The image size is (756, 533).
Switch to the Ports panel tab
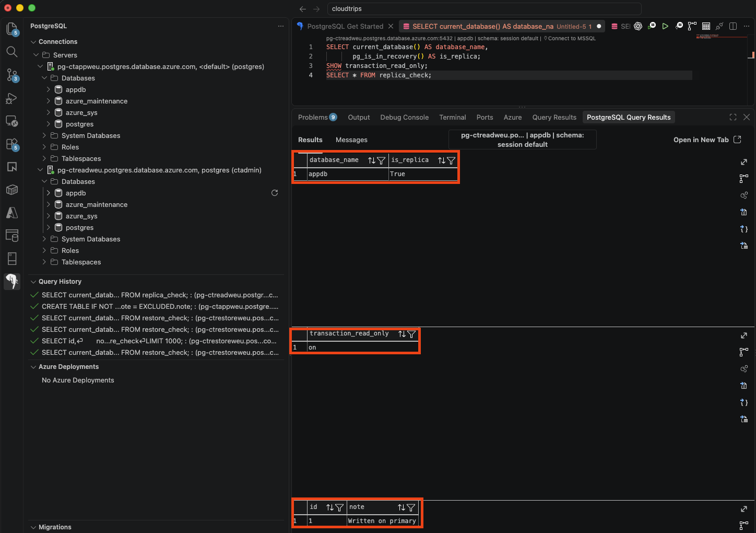pos(485,117)
